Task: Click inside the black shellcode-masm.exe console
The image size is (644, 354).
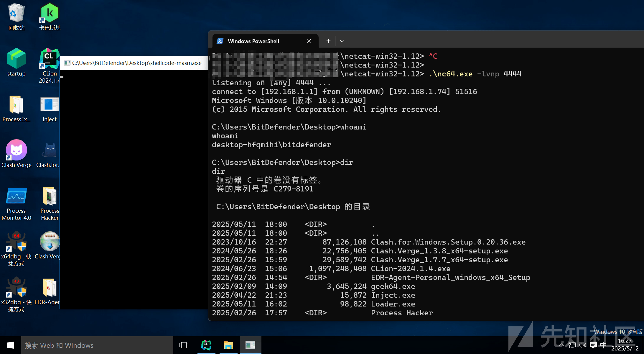Action: coord(134,189)
